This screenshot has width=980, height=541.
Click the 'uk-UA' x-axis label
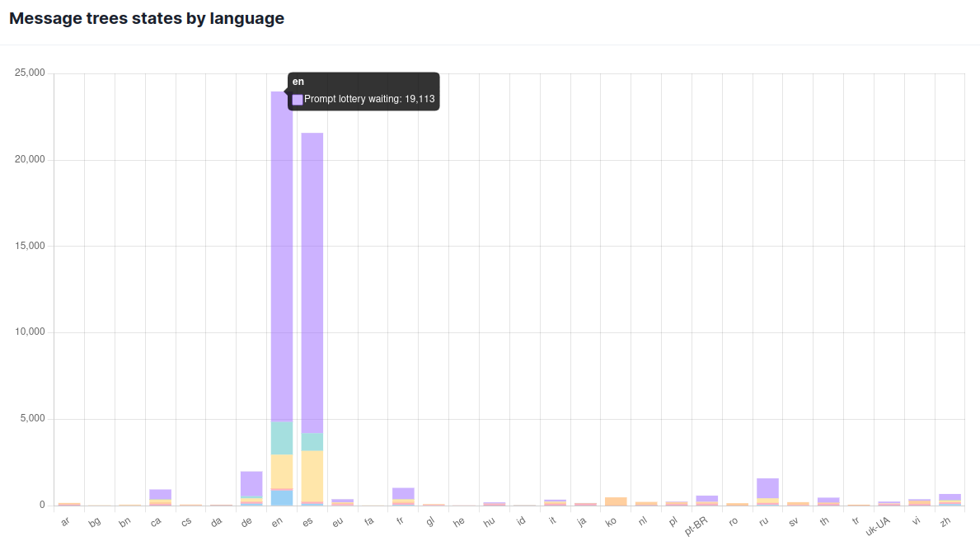[878, 526]
